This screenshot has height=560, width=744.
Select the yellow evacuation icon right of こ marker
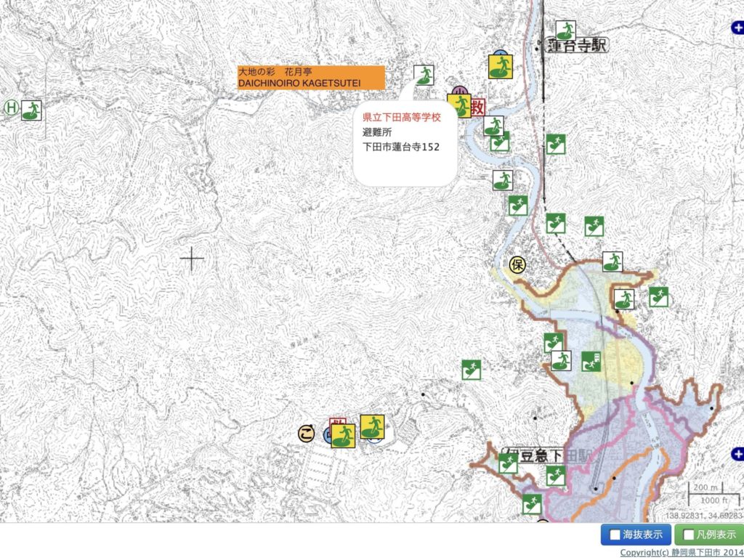pyautogui.click(x=343, y=436)
